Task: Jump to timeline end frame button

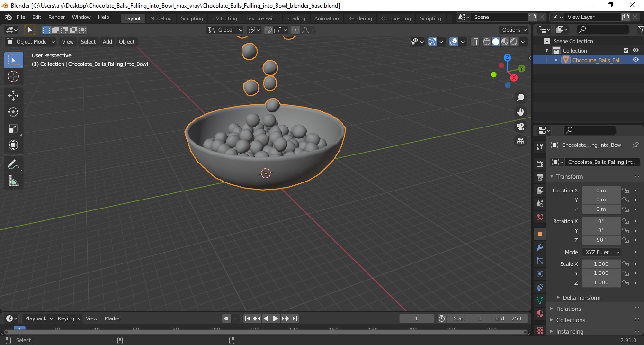Action: pyautogui.click(x=295, y=318)
